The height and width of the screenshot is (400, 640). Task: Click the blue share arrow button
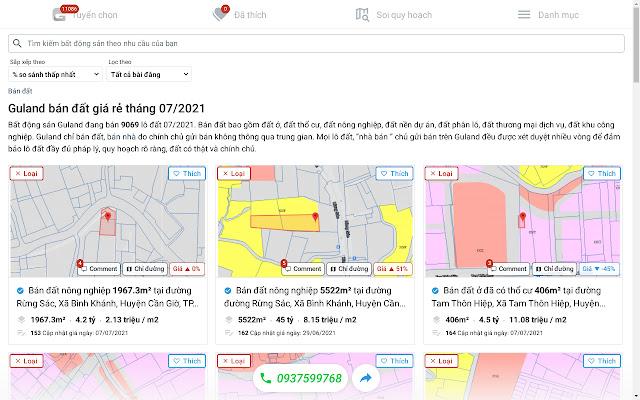click(366, 379)
